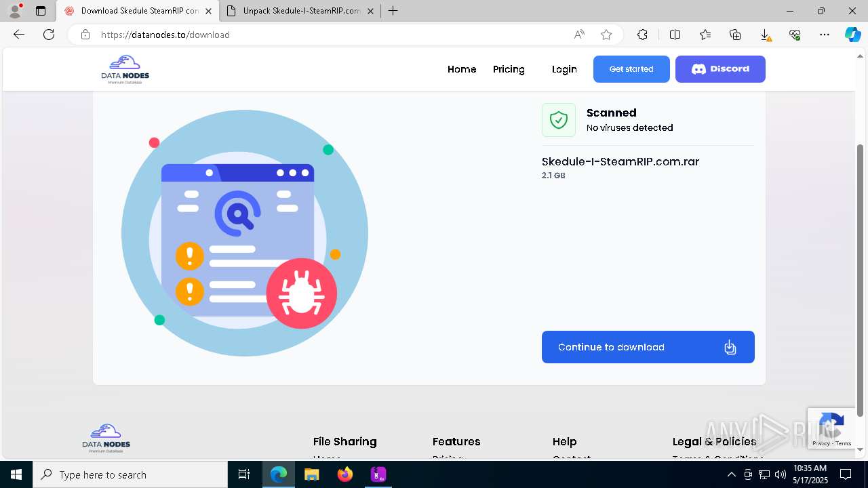Image resolution: width=868 pixels, height=488 pixels.
Task: Open Settings and more ellipsis menu
Action: click(825, 35)
